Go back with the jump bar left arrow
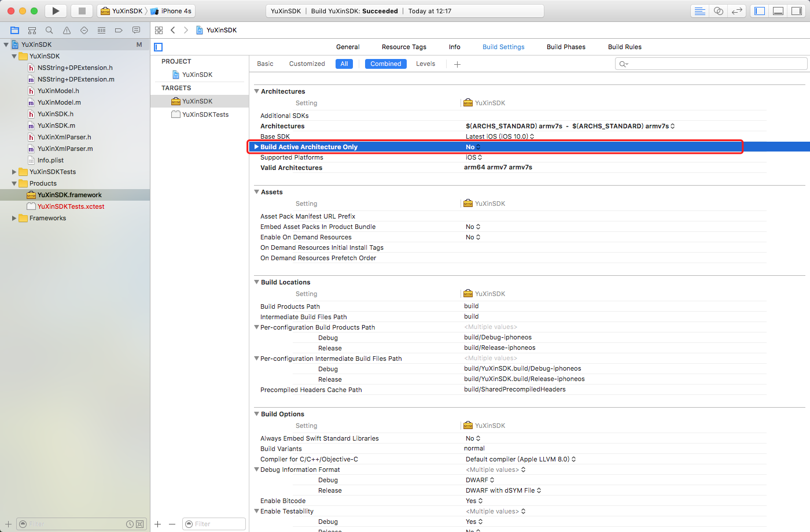This screenshot has width=810, height=532. (172, 30)
